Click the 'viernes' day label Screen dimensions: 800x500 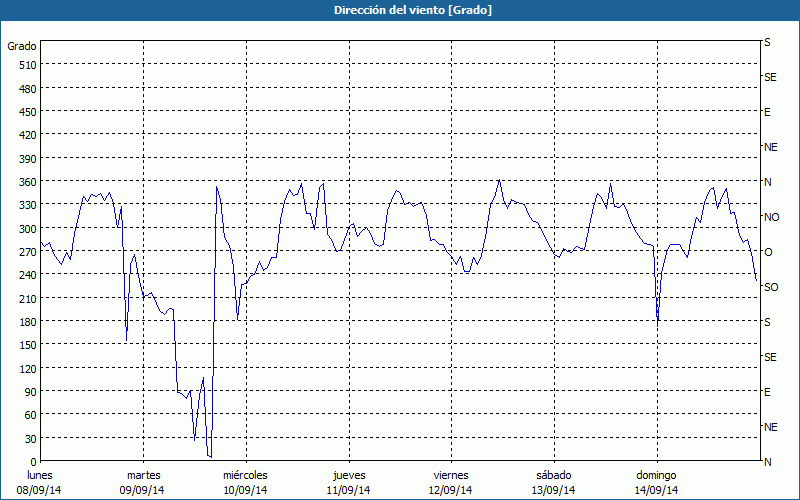click(450, 475)
